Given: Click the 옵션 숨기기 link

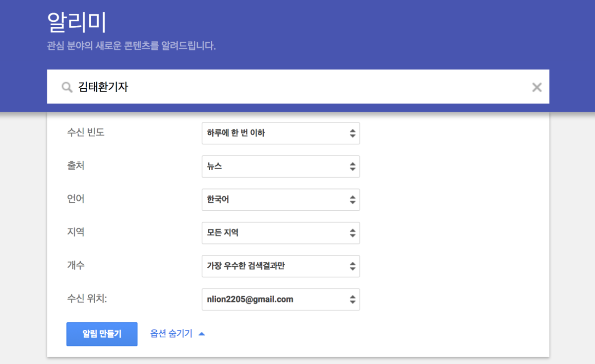Looking at the screenshot, I should coord(171,334).
